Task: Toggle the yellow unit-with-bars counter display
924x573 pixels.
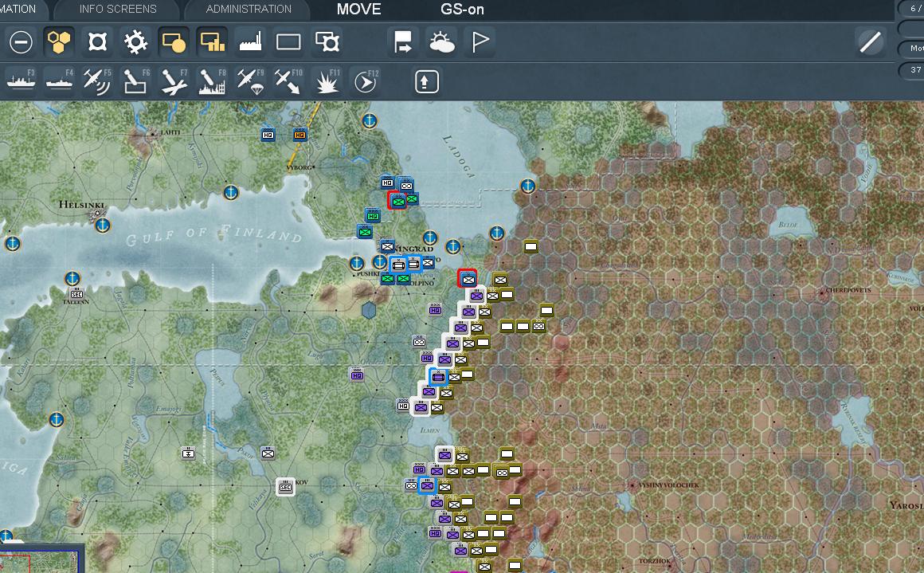Action: click(212, 42)
